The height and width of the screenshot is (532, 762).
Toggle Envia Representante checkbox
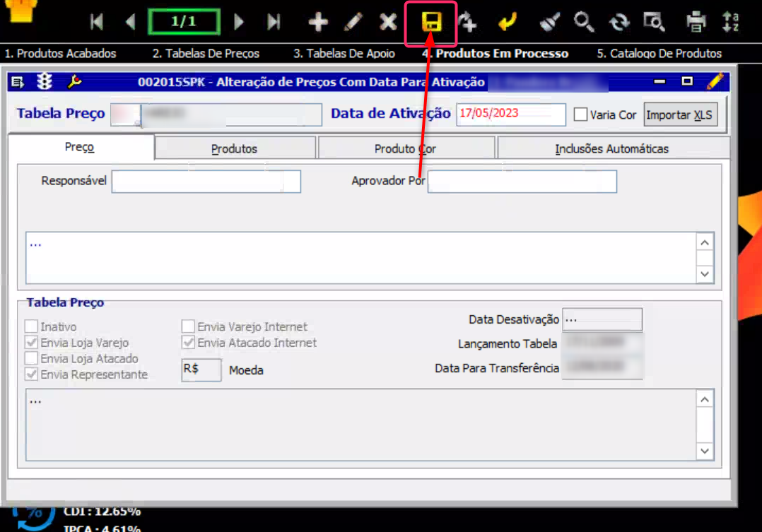pyautogui.click(x=31, y=374)
